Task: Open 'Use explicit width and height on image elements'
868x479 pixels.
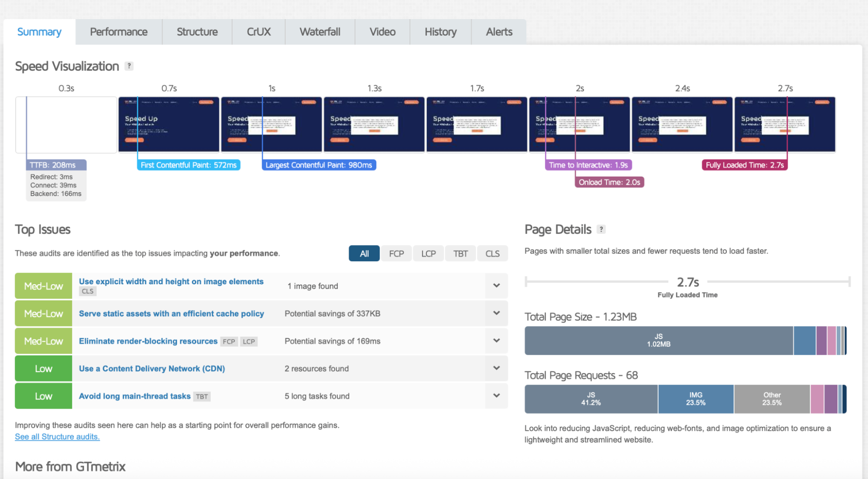Action: click(x=171, y=281)
